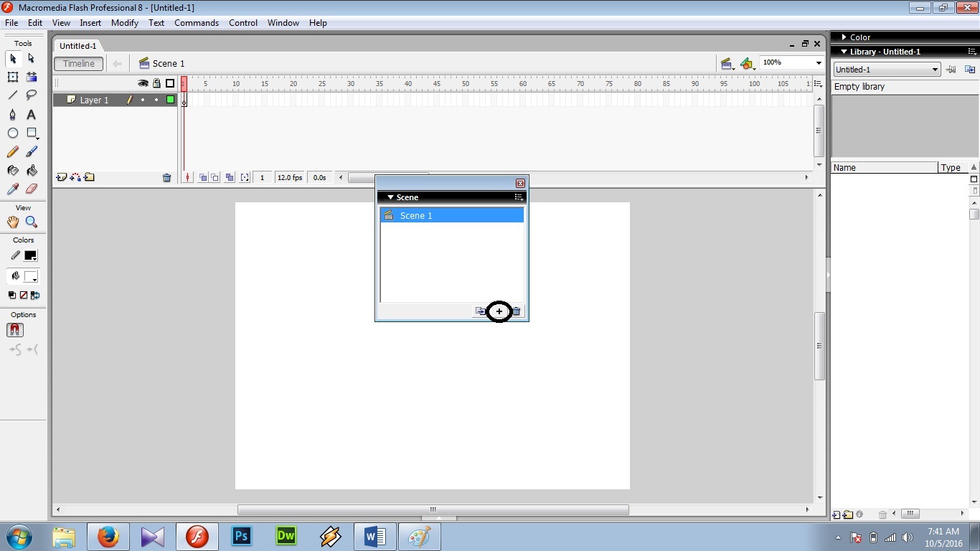Select the Eraser tool

click(31, 189)
